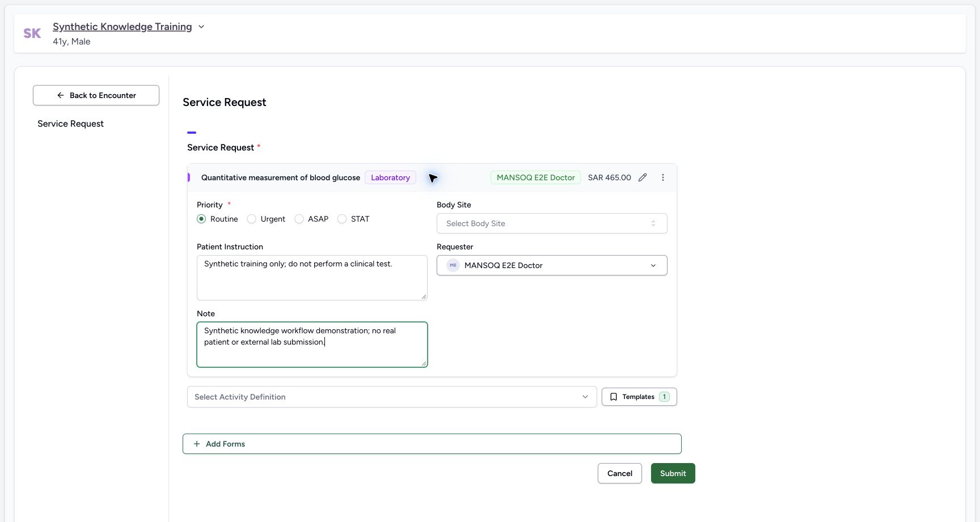Image resolution: width=980 pixels, height=522 pixels.
Task: Click the bookmark icon in Templates button
Action: (x=614, y=397)
